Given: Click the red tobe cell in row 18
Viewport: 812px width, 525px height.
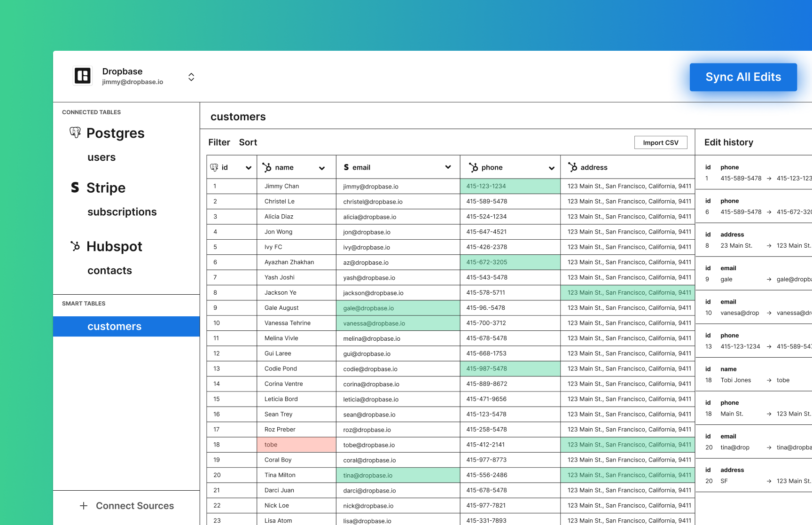Looking at the screenshot, I should pyautogui.click(x=297, y=444).
